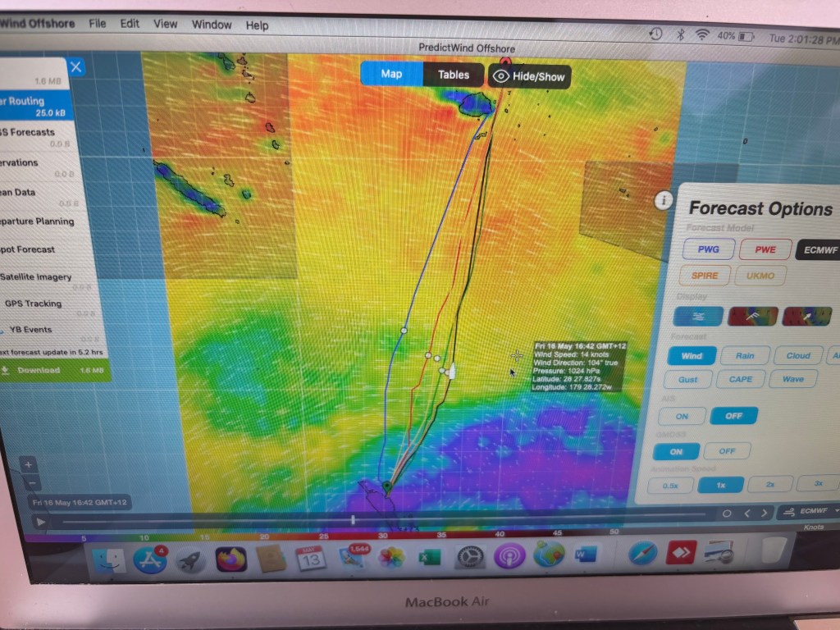Screen dimensions: 840x630
Task: Select the PWG forecast model
Action: point(708,249)
